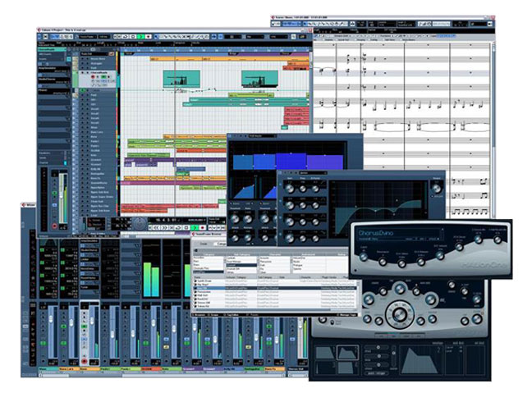Click the Output knob on the StudioEQ plugin
The width and height of the screenshot is (532, 402).
coord(437,188)
